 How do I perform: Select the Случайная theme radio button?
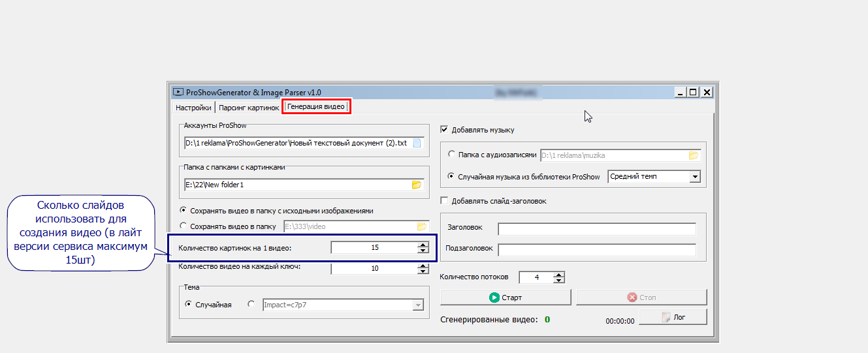pyautogui.click(x=189, y=304)
